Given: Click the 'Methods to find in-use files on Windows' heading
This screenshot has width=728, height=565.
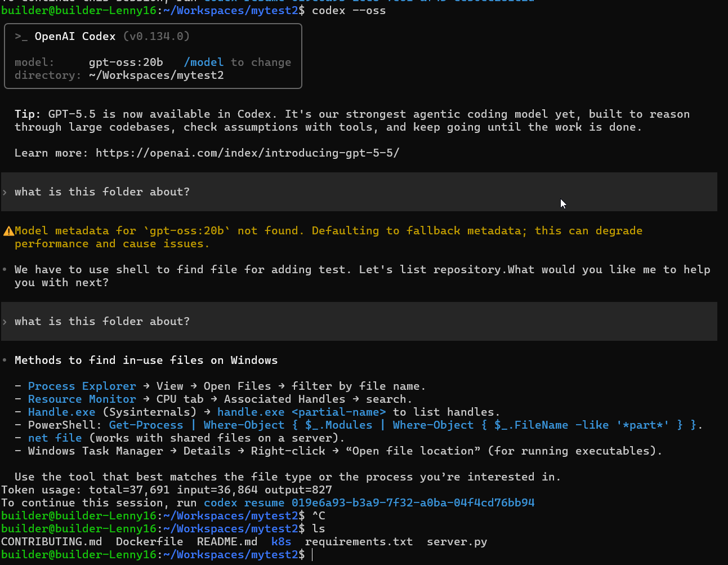Looking at the screenshot, I should [x=146, y=361].
